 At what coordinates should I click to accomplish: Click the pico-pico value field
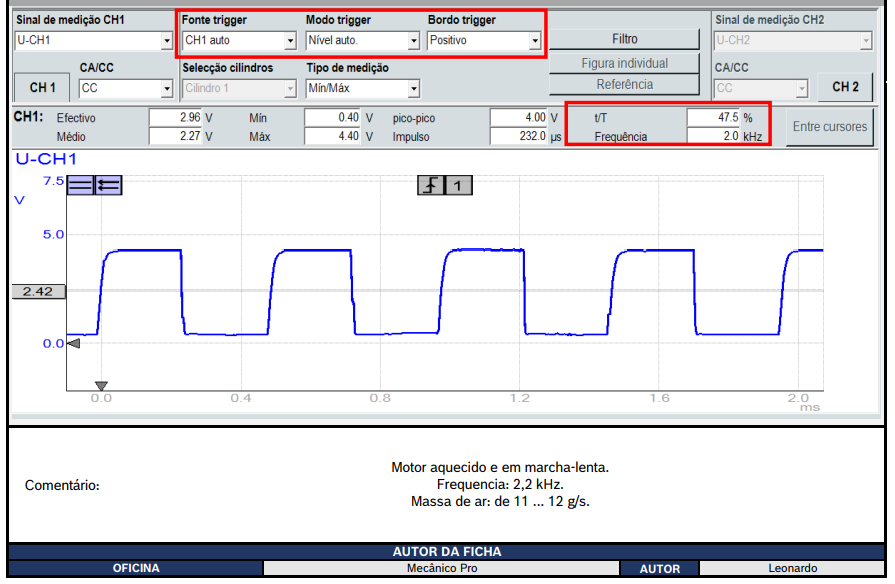[518, 118]
